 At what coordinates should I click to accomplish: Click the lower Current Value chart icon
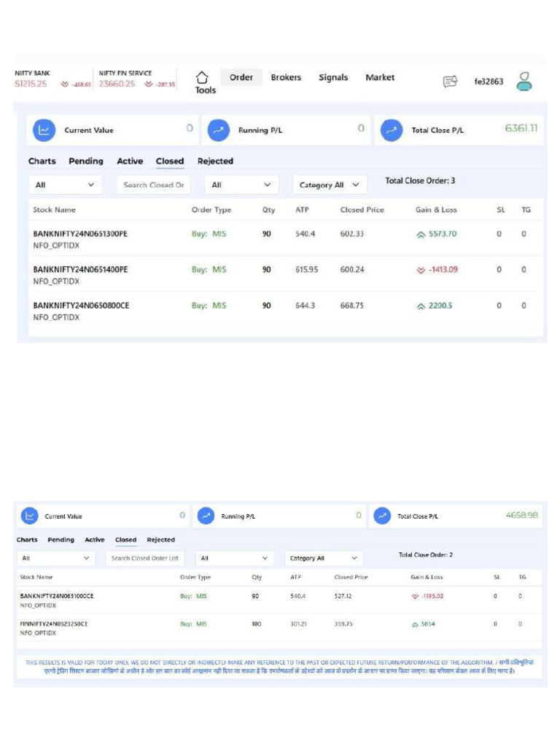click(29, 516)
